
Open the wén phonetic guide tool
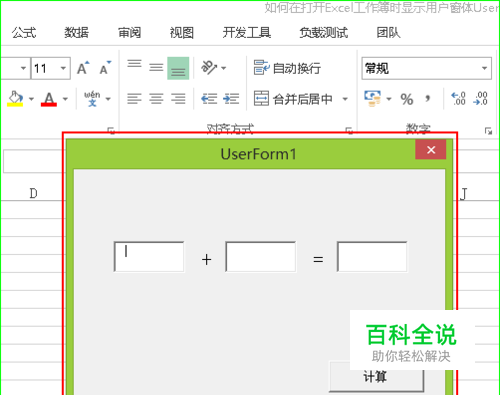click(92, 98)
